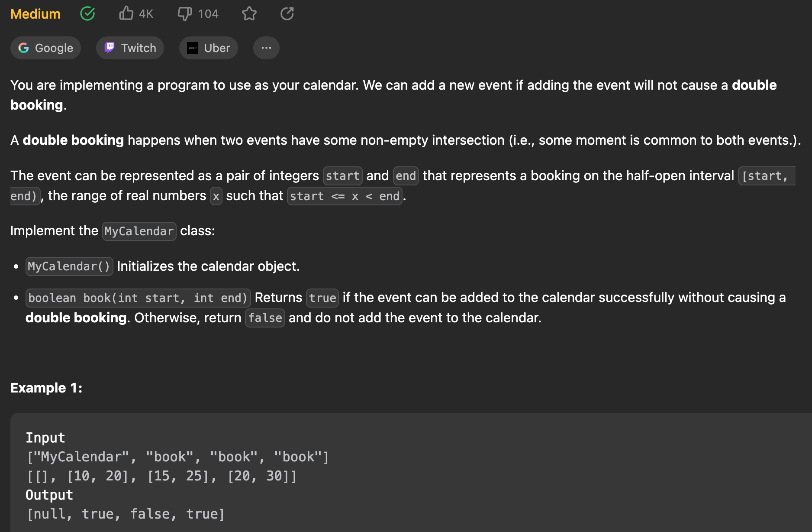Click the Example 1 heading
The image size is (812, 532).
pos(46,388)
